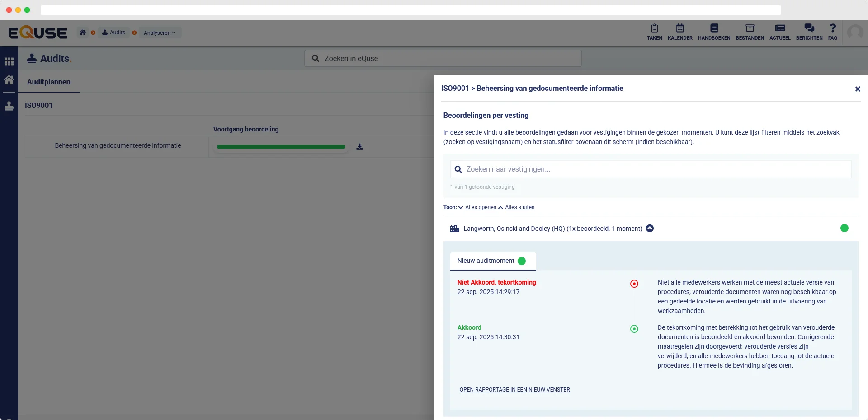Open rapportage in een nieuw venster

[514, 390]
